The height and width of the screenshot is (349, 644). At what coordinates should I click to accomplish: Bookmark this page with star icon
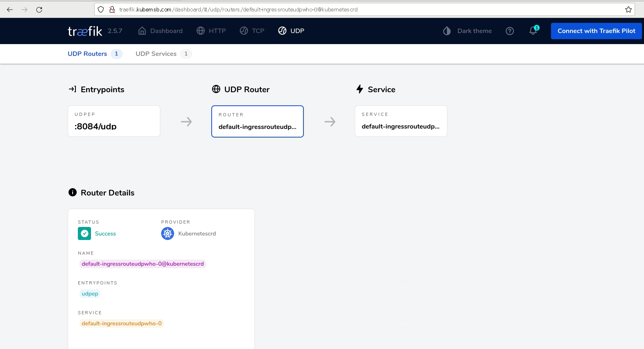[x=628, y=9]
